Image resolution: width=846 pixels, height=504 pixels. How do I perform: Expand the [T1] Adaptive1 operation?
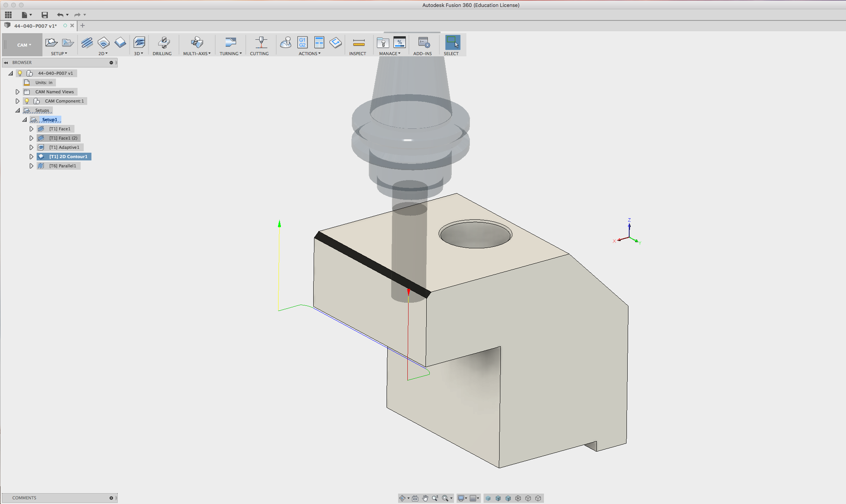click(32, 147)
